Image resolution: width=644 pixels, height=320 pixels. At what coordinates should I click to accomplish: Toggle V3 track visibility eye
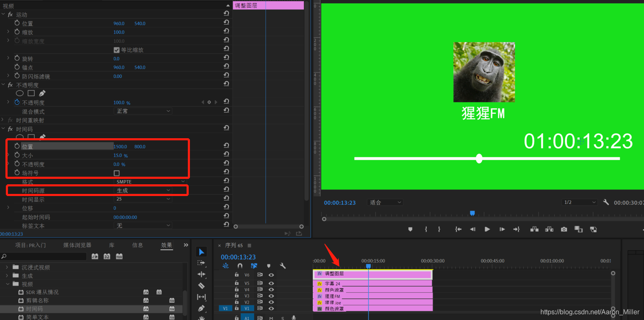click(271, 296)
